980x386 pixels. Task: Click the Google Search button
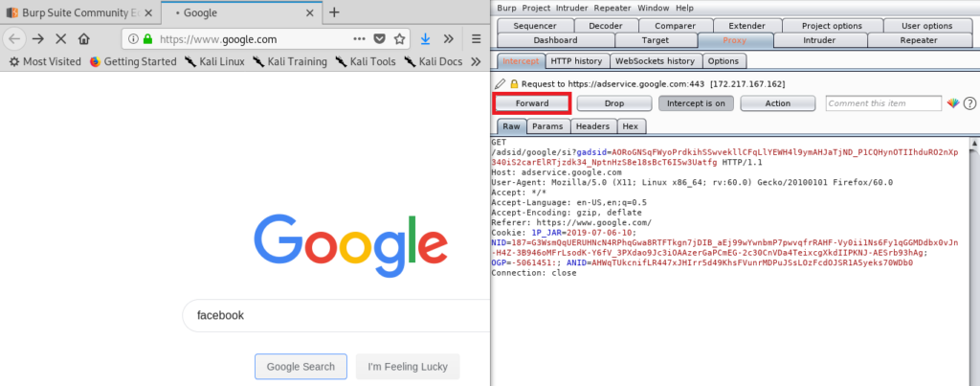(x=301, y=367)
